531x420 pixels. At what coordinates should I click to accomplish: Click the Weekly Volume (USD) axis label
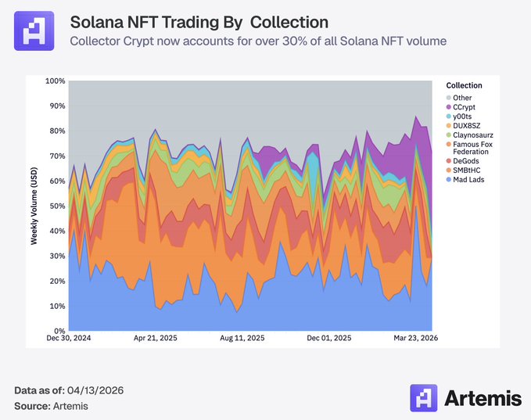click(34, 206)
